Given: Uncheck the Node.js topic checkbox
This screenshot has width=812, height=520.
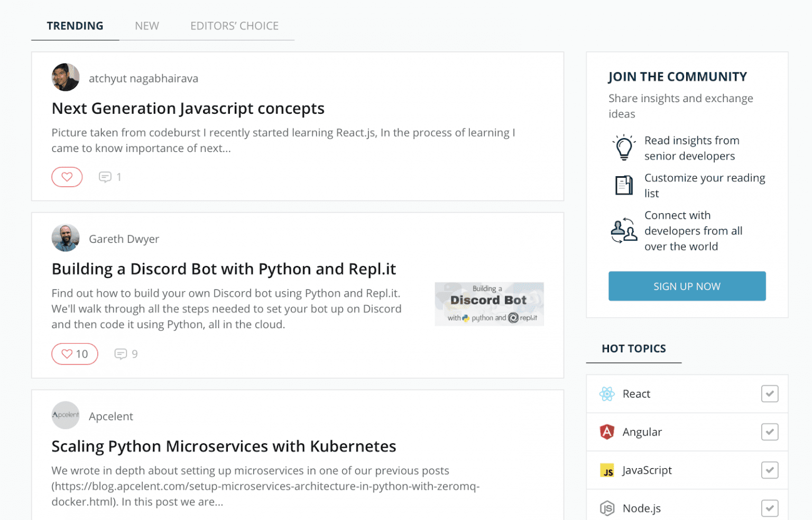Looking at the screenshot, I should (x=770, y=508).
